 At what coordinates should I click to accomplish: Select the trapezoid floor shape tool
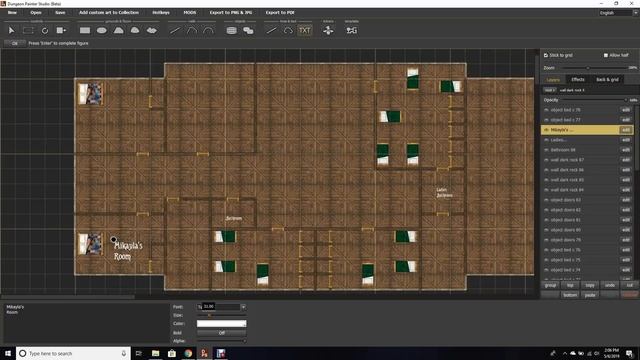coord(118,31)
